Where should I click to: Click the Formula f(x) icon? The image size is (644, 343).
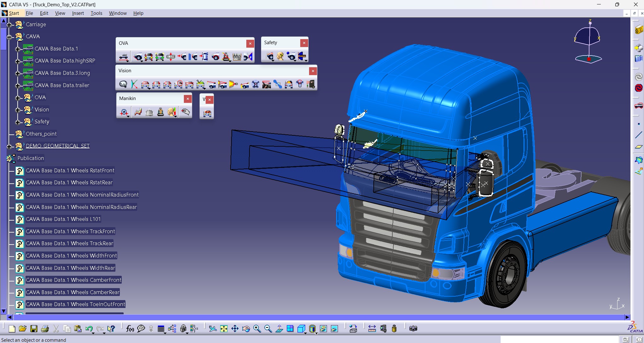point(130,329)
